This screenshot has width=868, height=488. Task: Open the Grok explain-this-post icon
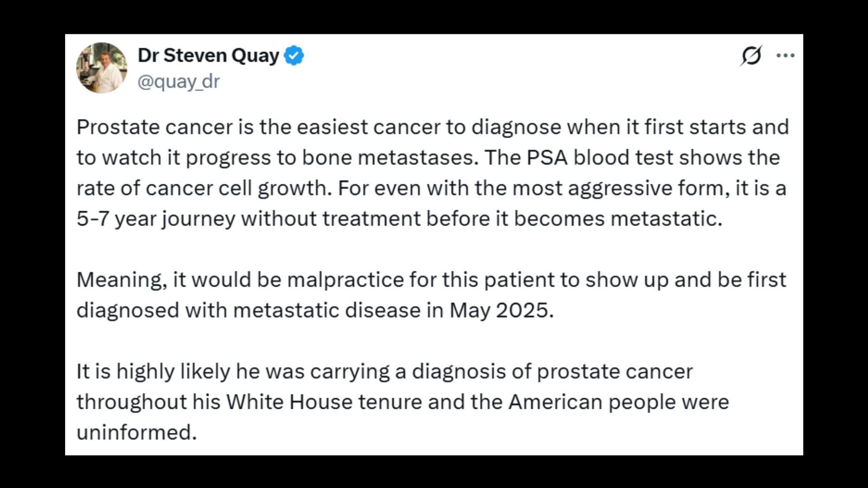click(x=751, y=56)
